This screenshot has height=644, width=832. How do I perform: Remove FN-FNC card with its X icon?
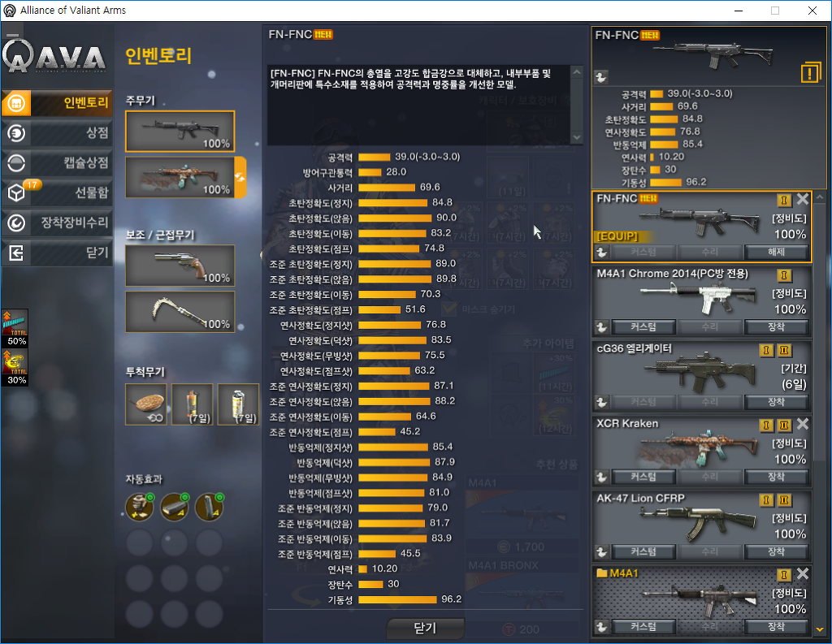803,199
